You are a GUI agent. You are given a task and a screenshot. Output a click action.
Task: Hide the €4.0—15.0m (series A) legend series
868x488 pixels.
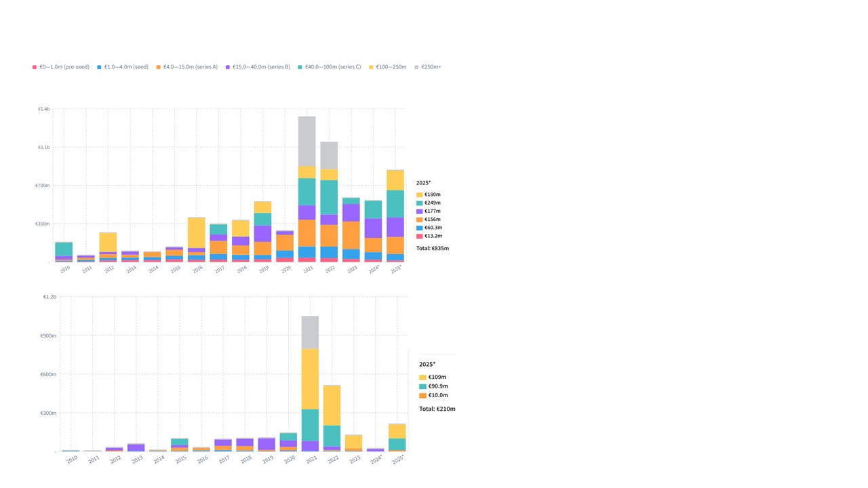pyautogui.click(x=187, y=67)
